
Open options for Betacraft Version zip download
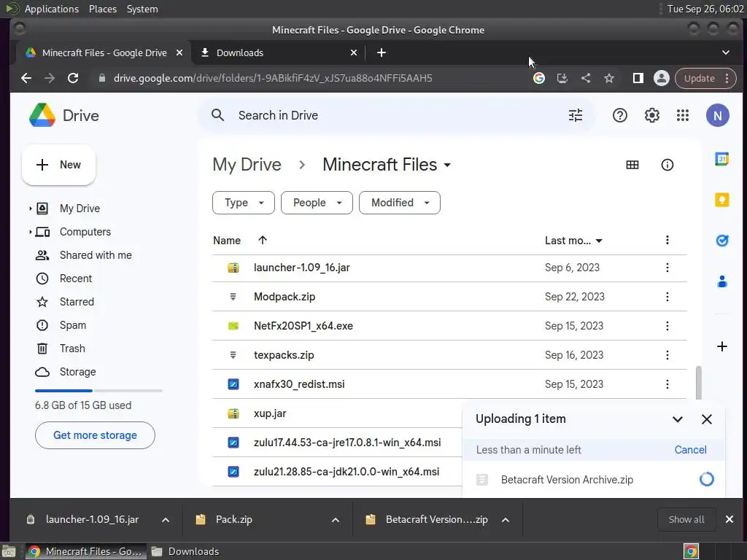click(506, 520)
